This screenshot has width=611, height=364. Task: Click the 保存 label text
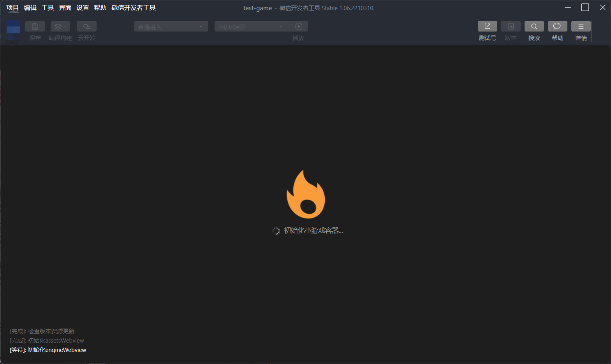(35, 38)
